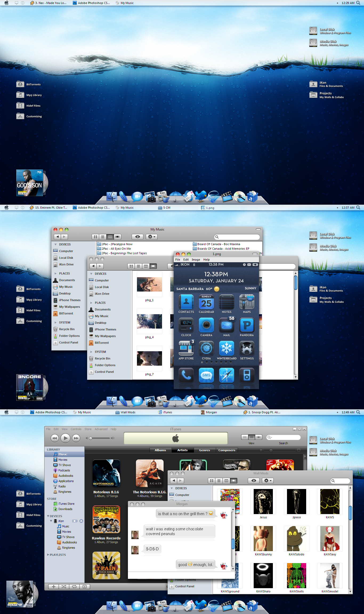The width and height of the screenshot is (364, 614).
Task: Click the Clock icon in 1.png
Action: point(186,325)
